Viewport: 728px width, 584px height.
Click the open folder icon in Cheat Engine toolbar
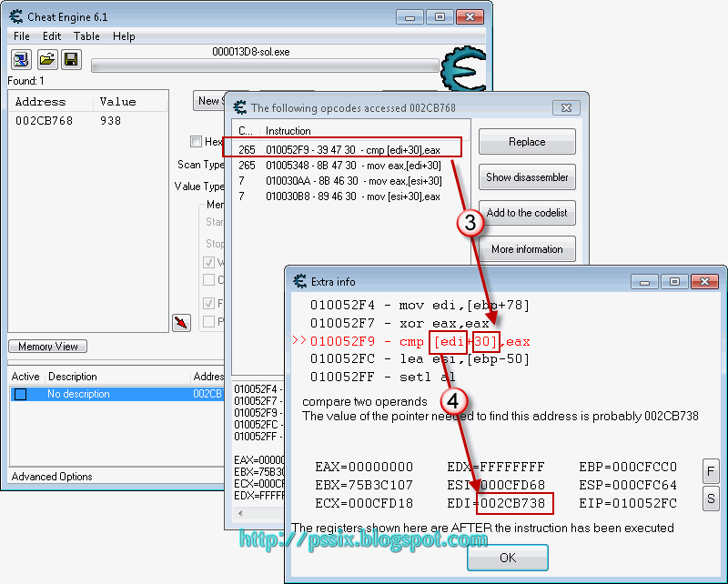[x=47, y=59]
